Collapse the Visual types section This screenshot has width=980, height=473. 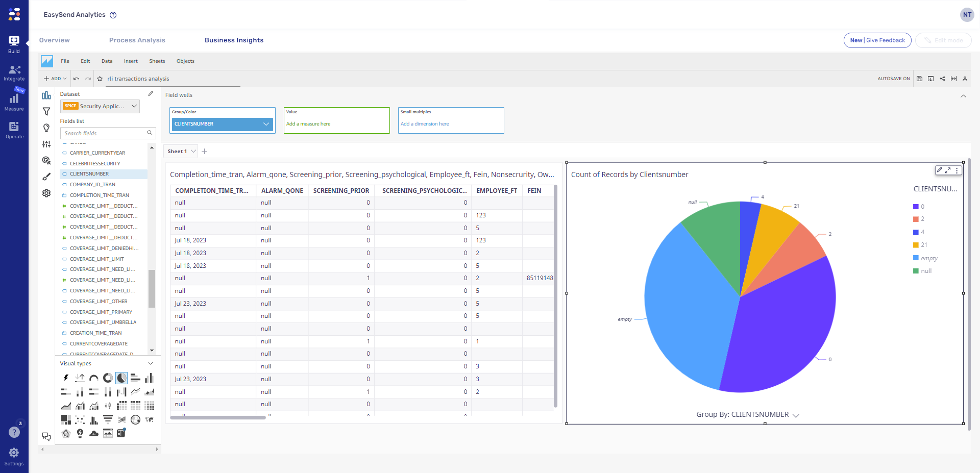coord(150,363)
